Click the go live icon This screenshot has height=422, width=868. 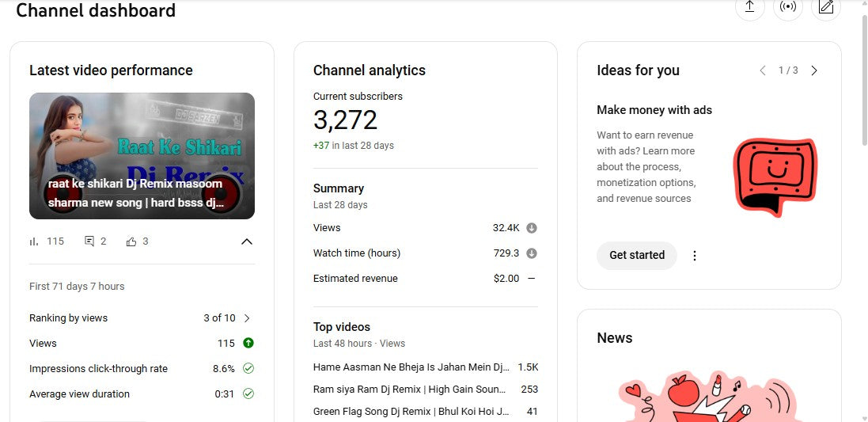click(x=787, y=7)
